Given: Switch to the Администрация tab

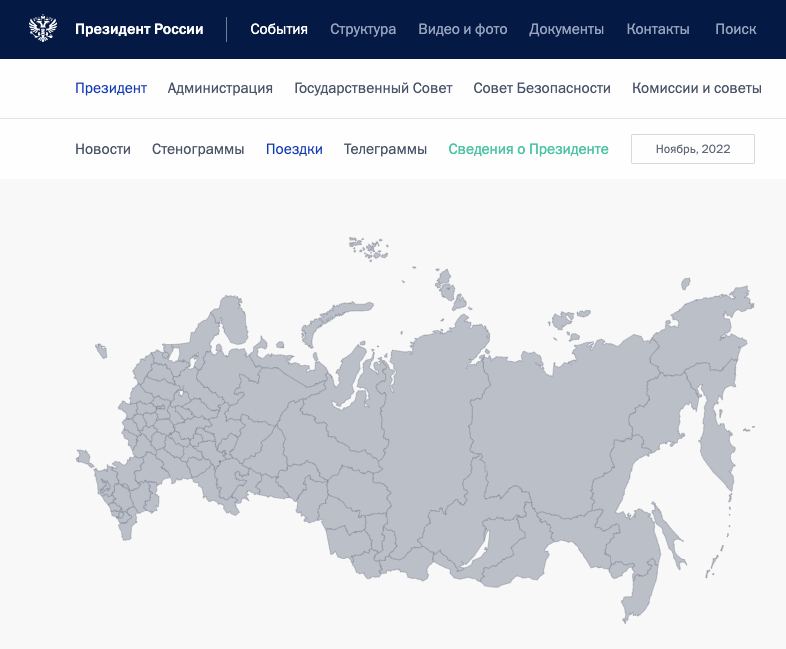Looking at the screenshot, I should coord(220,88).
